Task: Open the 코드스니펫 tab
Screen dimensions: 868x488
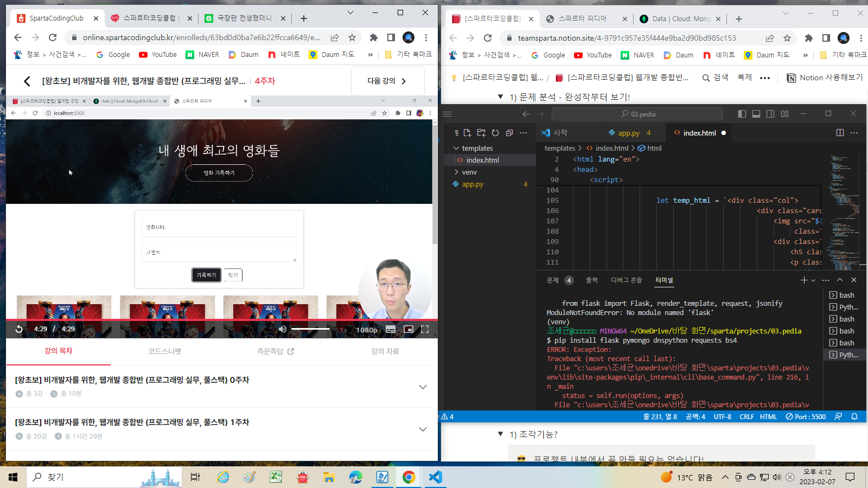Action: click(x=165, y=351)
